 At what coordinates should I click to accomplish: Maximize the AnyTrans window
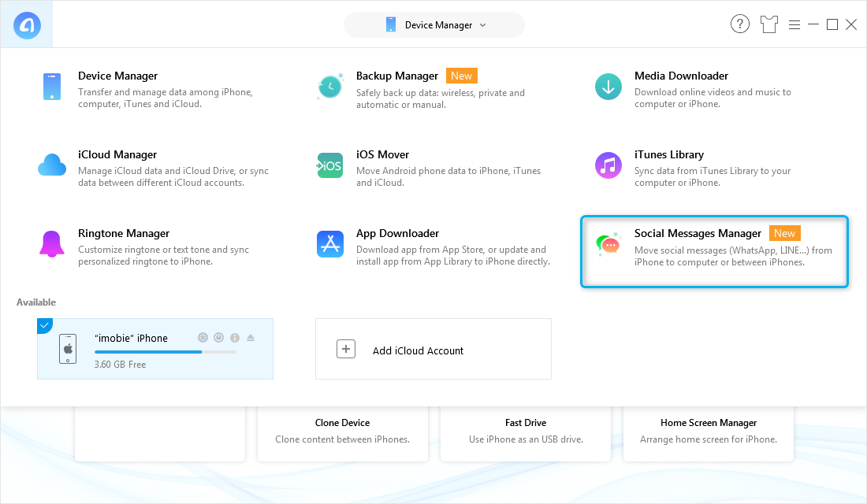[x=832, y=24]
